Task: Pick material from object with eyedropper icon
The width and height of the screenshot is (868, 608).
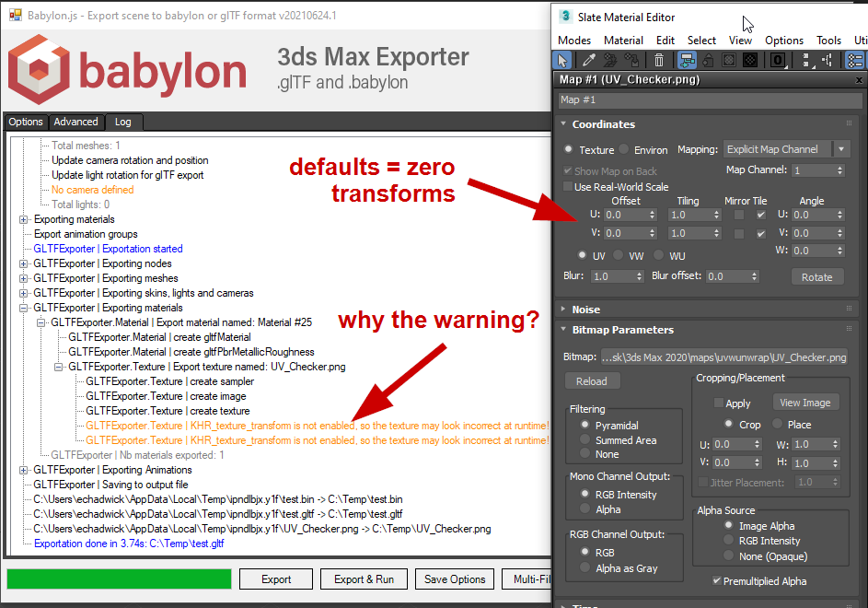Action: 588,58
